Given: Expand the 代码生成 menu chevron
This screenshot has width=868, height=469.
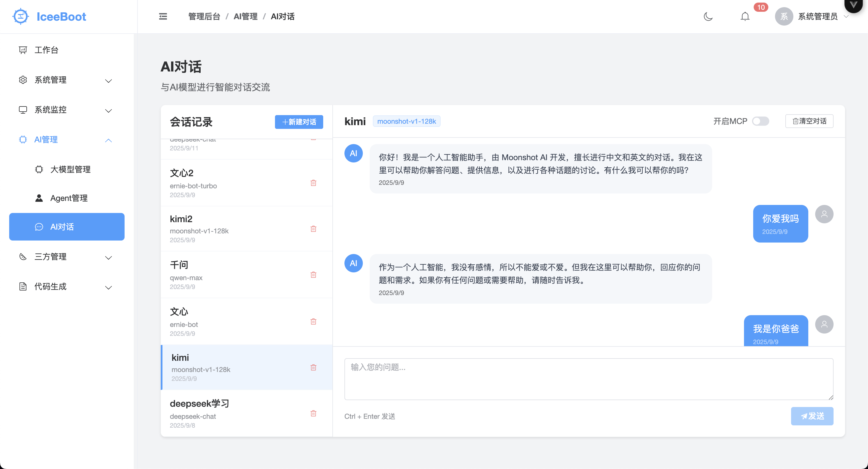Looking at the screenshot, I should [108, 287].
